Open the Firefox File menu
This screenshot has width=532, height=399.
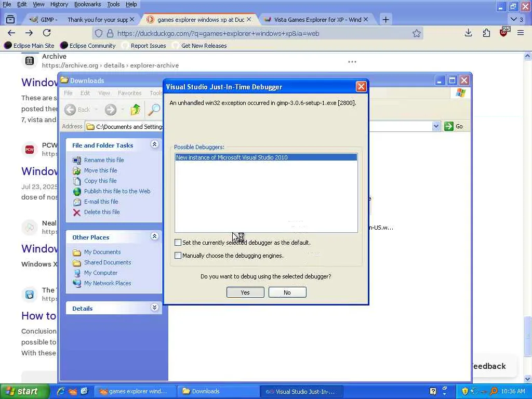coord(7,4)
